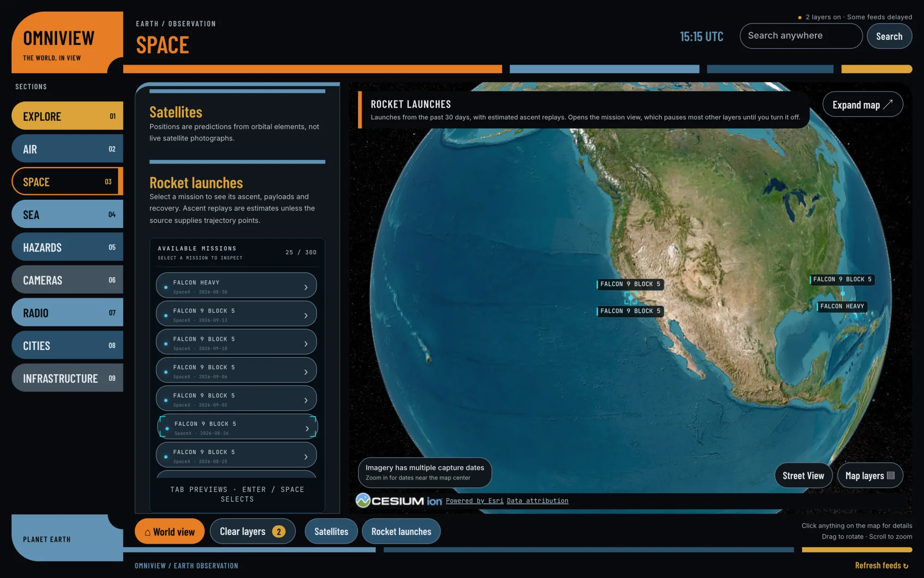Open the Sea section
The image size is (924, 578).
tap(67, 215)
